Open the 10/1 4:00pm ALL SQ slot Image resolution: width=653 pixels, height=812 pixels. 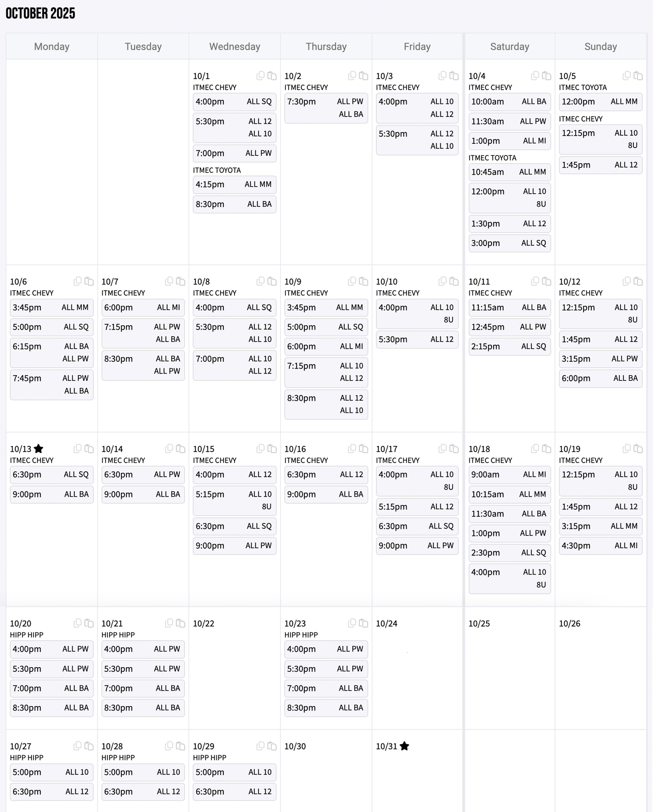click(234, 101)
